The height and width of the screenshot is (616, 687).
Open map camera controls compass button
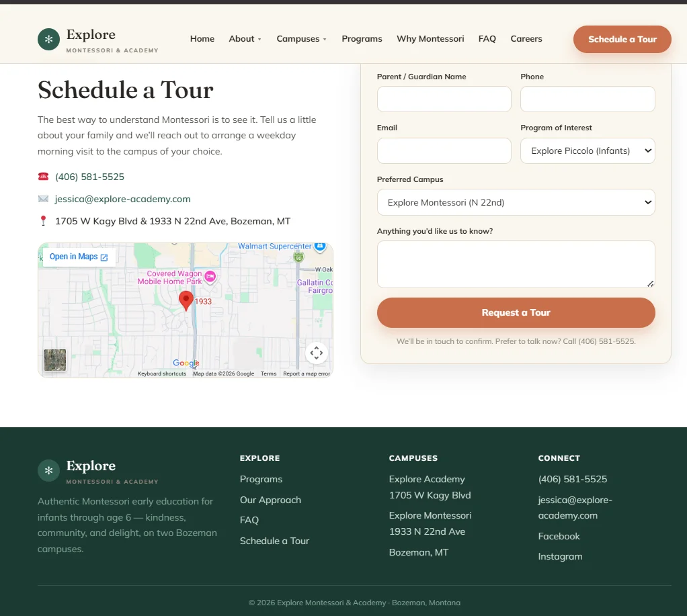[317, 353]
